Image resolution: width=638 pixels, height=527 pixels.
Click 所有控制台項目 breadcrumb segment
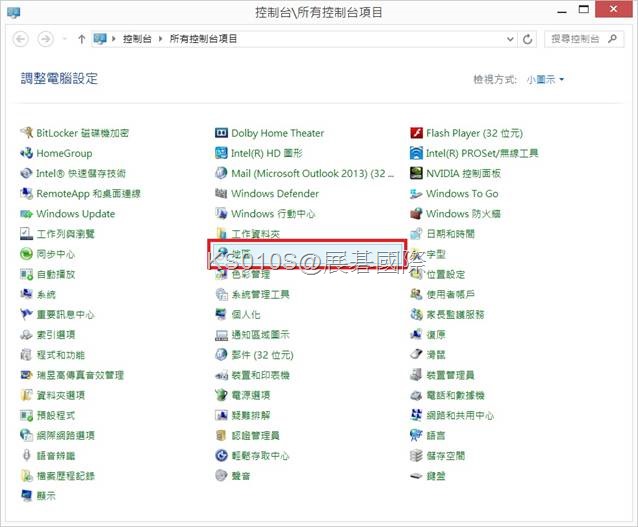pos(203,39)
